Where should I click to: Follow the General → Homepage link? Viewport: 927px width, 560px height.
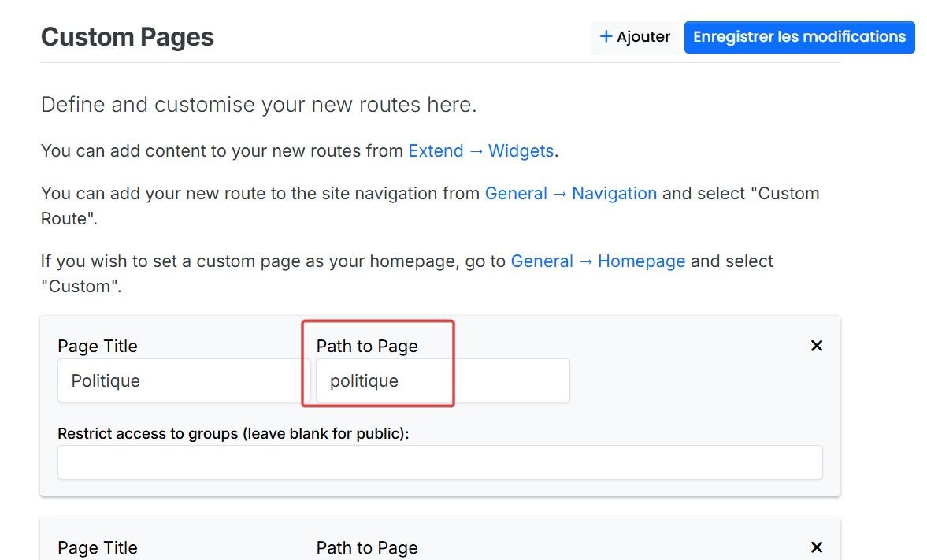pyautogui.click(x=598, y=261)
